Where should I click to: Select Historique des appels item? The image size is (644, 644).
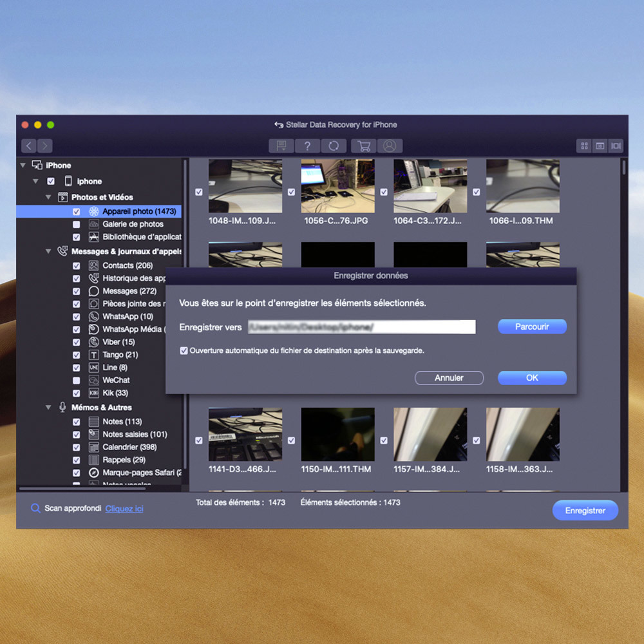click(x=134, y=278)
